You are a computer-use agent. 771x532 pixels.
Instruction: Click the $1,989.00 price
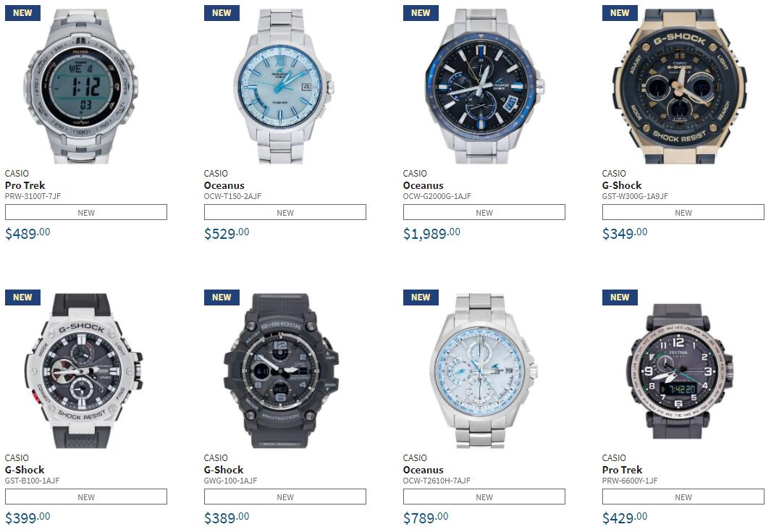431,233
